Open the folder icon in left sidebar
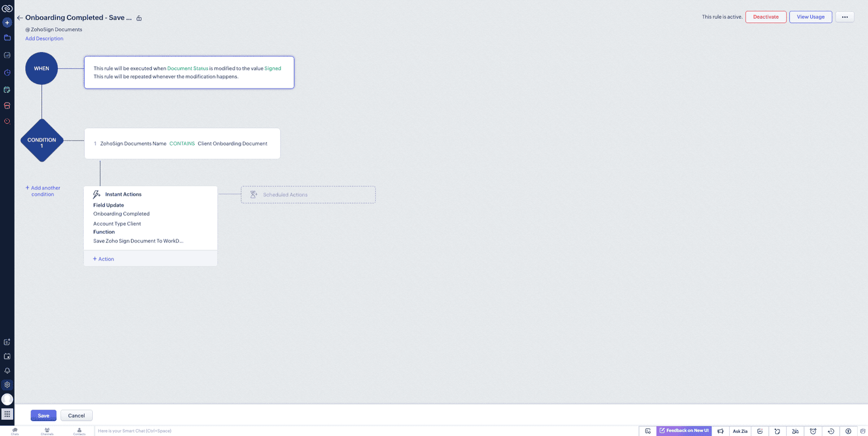This screenshot has width=868, height=436. tap(7, 38)
